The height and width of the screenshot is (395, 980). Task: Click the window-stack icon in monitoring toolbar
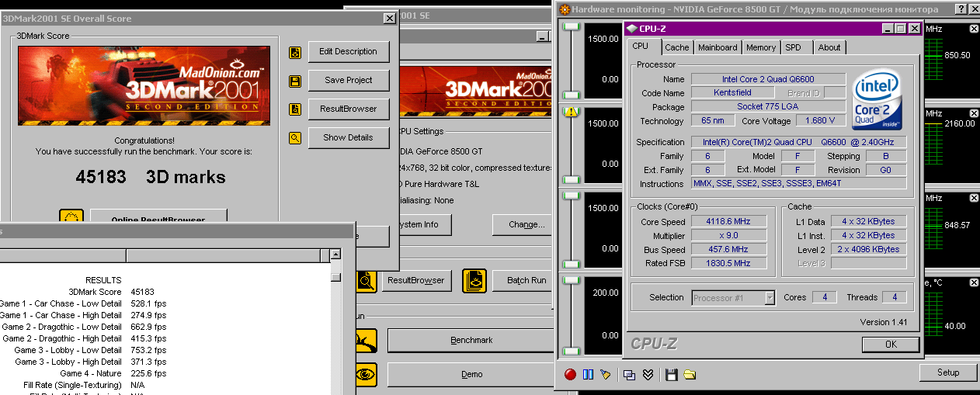[x=630, y=374]
